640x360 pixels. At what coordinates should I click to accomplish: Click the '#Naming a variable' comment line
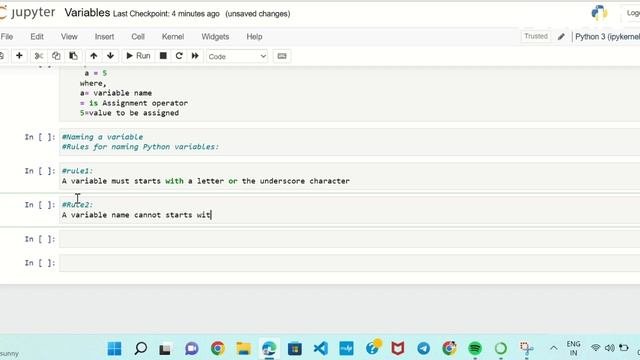pyautogui.click(x=102, y=137)
